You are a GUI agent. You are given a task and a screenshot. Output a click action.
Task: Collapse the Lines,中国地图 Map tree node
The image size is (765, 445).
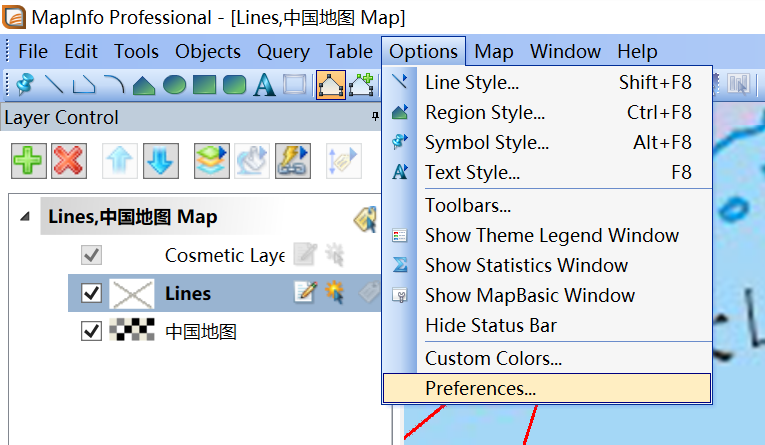pos(25,216)
